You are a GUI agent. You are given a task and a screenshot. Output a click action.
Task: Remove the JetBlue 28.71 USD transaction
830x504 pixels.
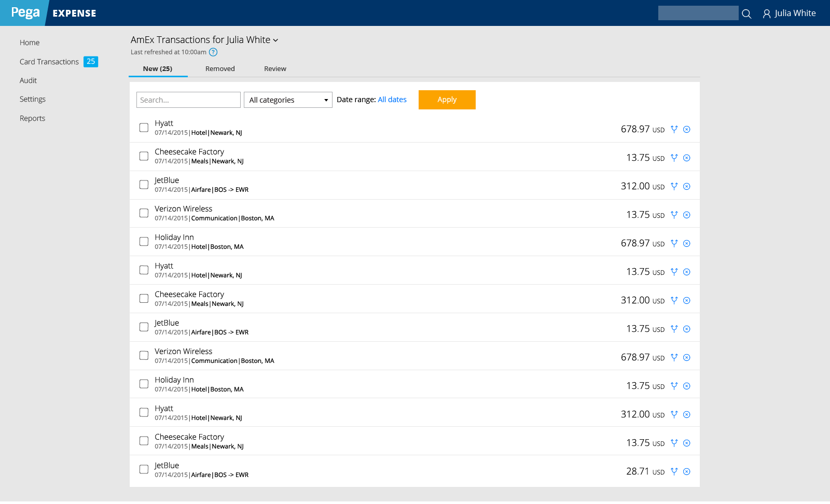pos(687,472)
